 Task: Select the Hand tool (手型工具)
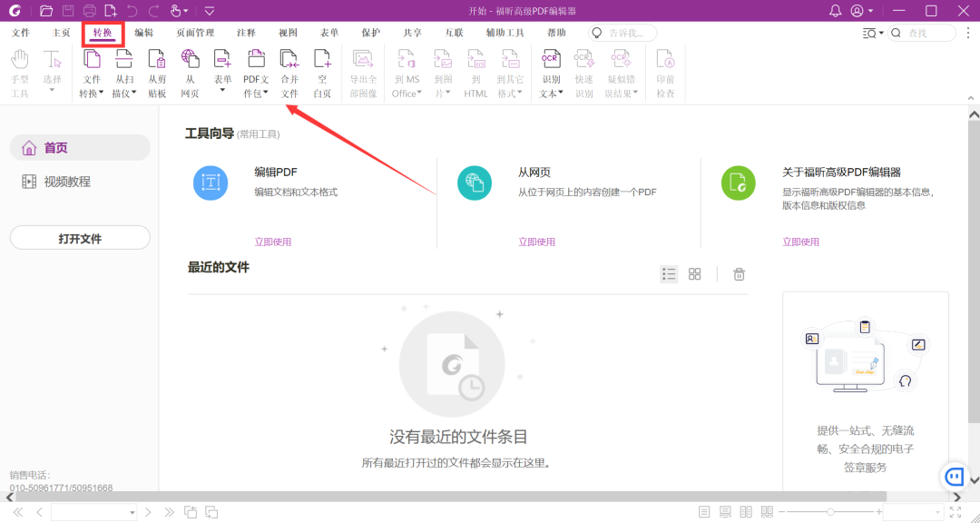(20, 74)
